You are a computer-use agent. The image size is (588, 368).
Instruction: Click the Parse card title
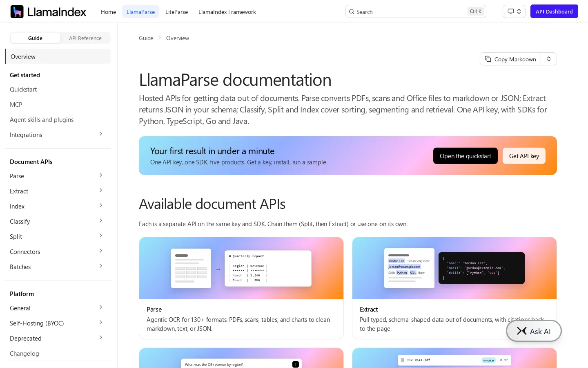(x=154, y=310)
